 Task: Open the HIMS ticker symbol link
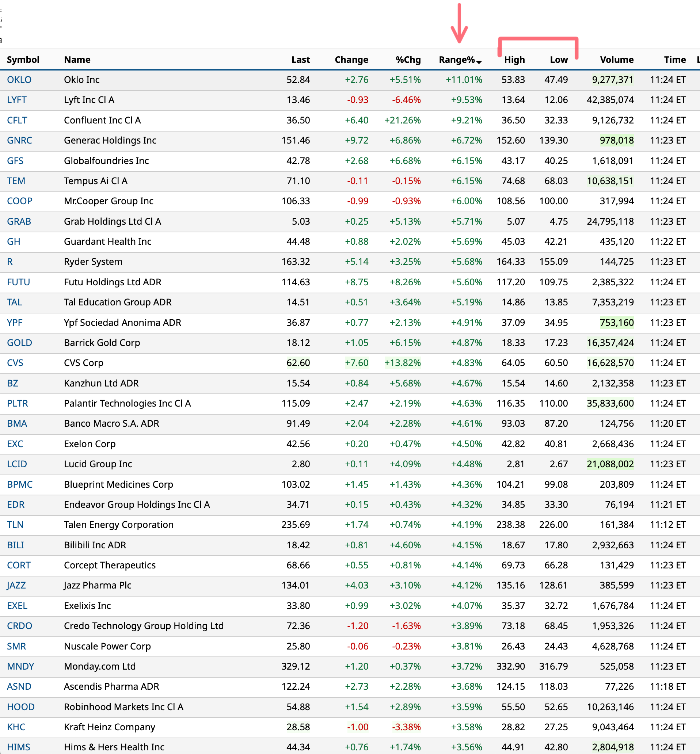(x=18, y=747)
